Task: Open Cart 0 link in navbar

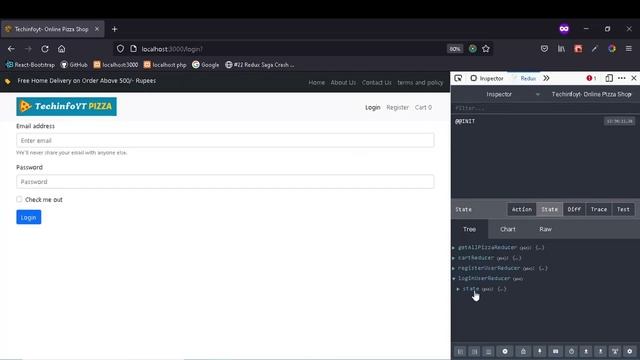Action: 423,107
